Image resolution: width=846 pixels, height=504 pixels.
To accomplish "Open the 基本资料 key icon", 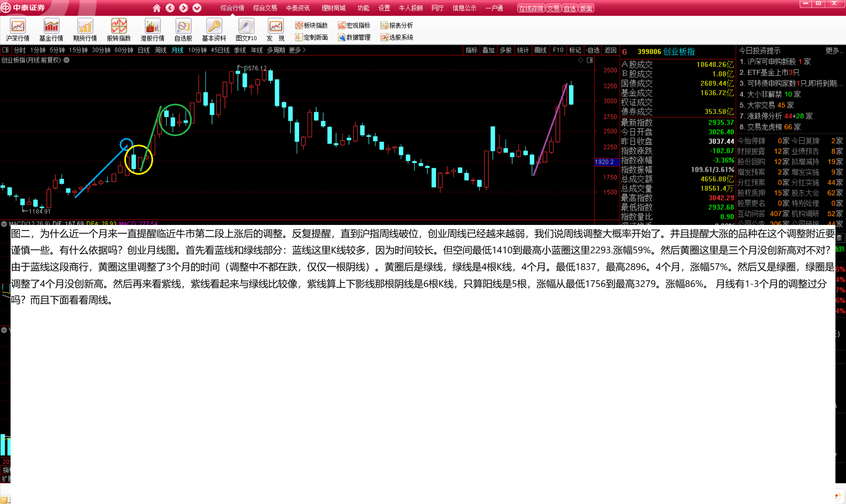I will [214, 26].
